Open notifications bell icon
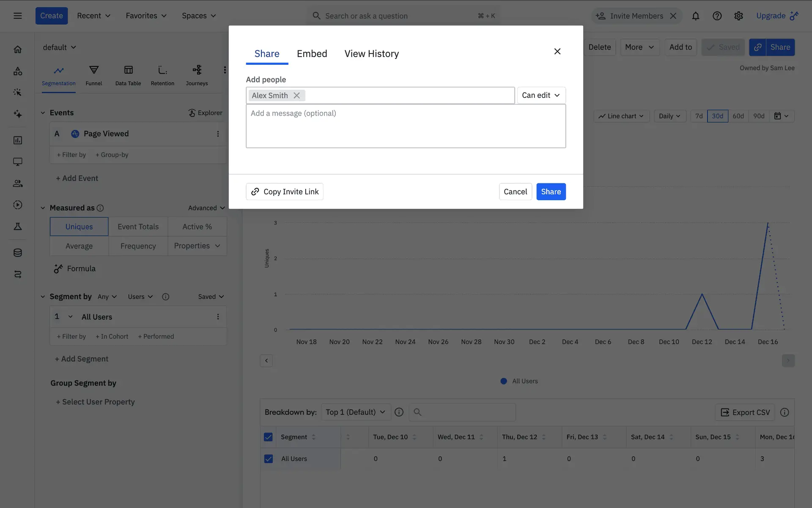This screenshot has height=508, width=812. (695, 16)
